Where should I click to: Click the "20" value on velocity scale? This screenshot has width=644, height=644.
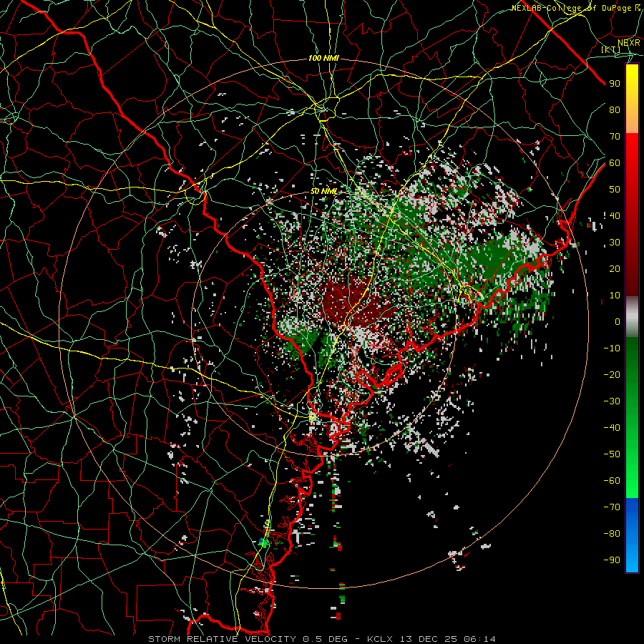[x=615, y=269]
